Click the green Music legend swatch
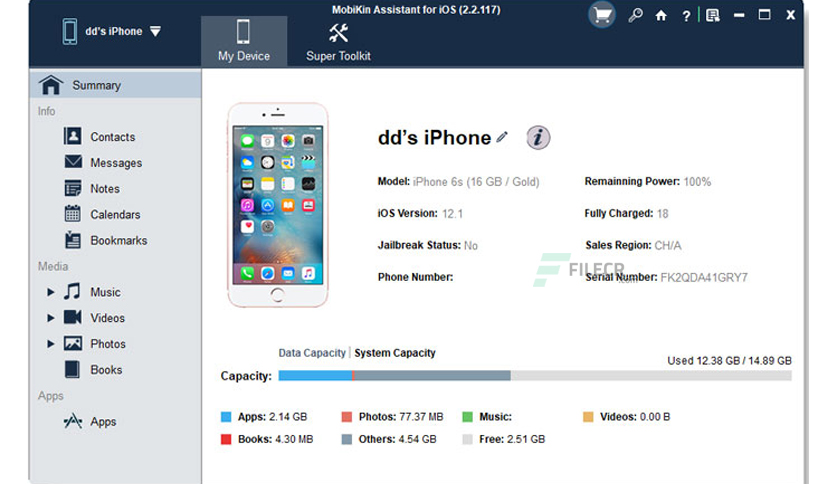 pos(468,417)
